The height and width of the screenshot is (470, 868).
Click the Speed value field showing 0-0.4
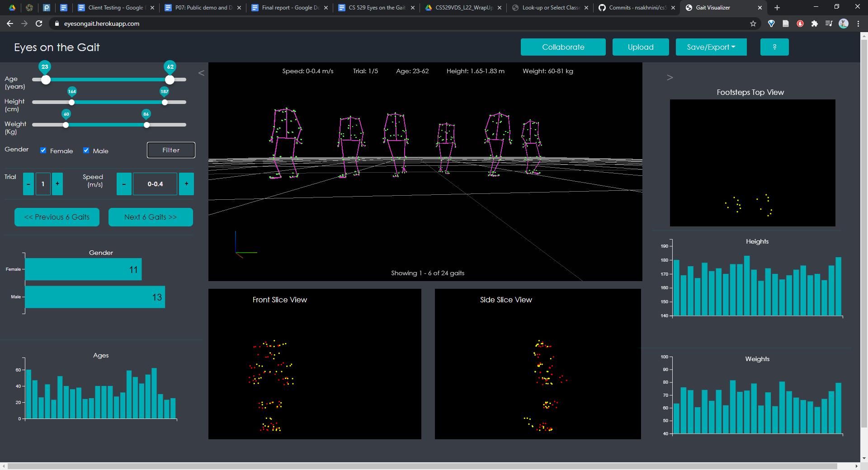[x=155, y=184]
